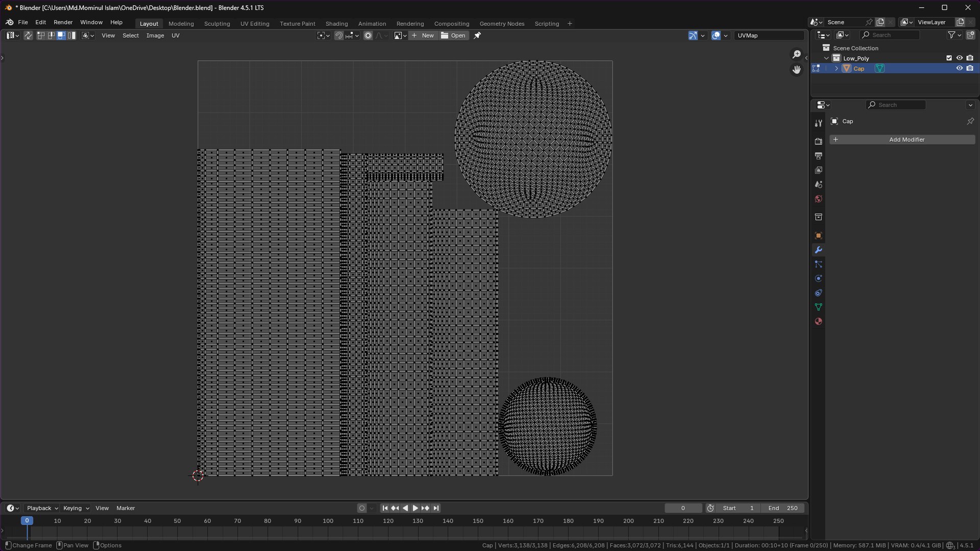This screenshot has height=551, width=980.
Task: Pin the image in UV editor header
Action: tap(477, 36)
